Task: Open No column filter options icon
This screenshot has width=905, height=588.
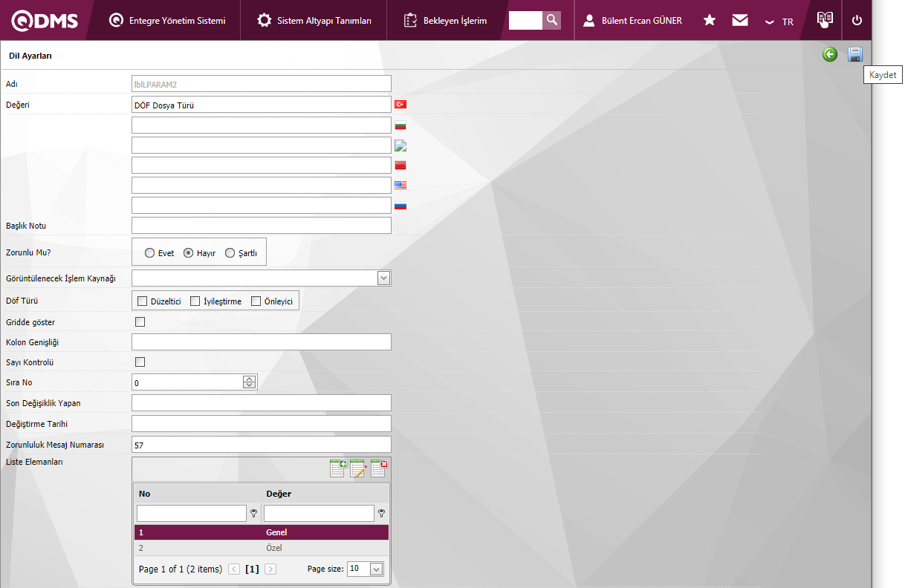Action: (x=253, y=514)
